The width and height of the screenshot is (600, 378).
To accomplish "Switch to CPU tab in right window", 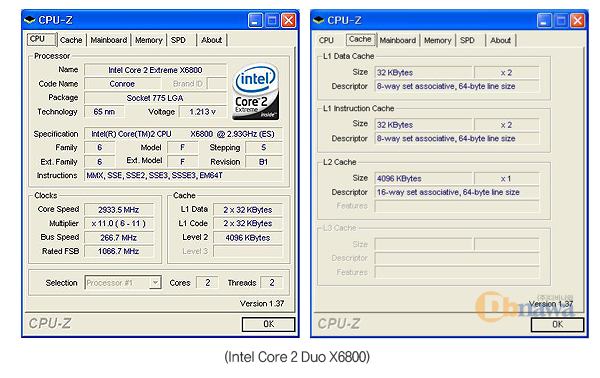I will point(326,40).
